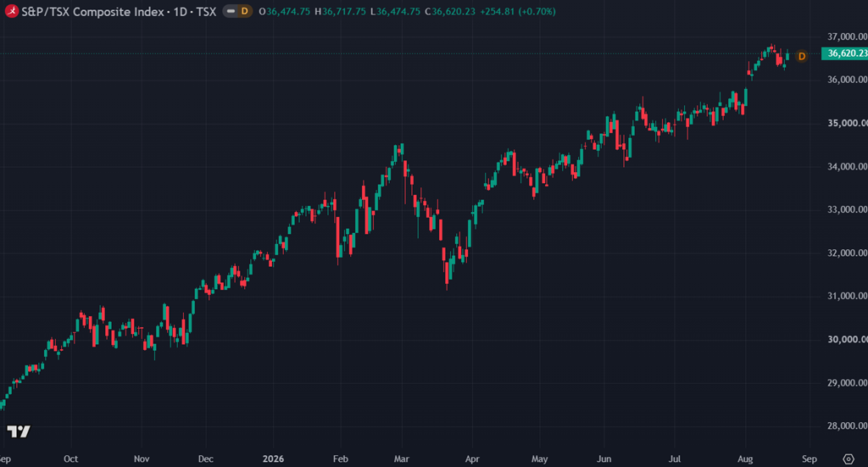
Task: Click the Jul label on time axis
Action: pyautogui.click(x=674, y=459)
